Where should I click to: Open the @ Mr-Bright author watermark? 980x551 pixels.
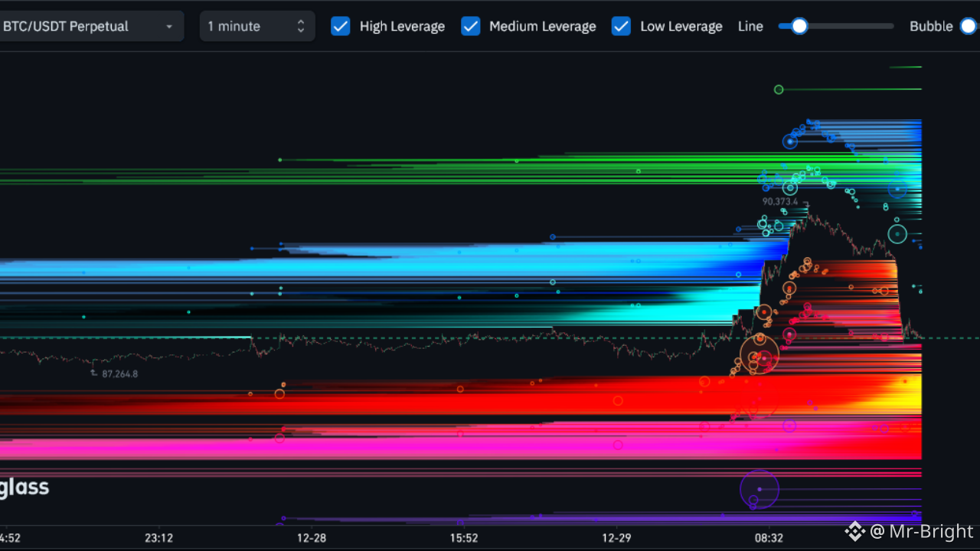click(x=921, y=531)
